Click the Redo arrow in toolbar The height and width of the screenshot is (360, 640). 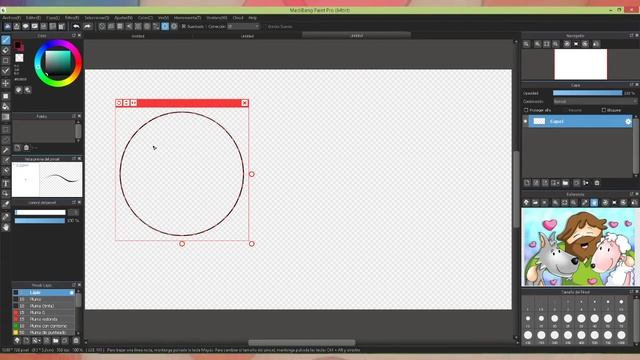(x=87, y=27)
